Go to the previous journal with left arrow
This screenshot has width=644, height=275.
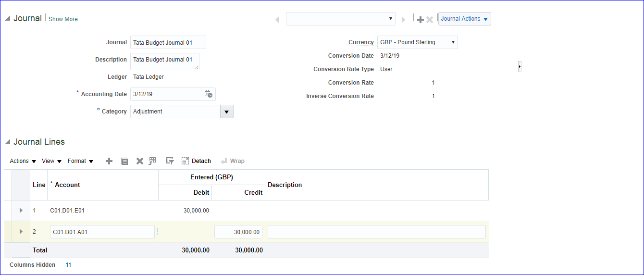[277, 20]
